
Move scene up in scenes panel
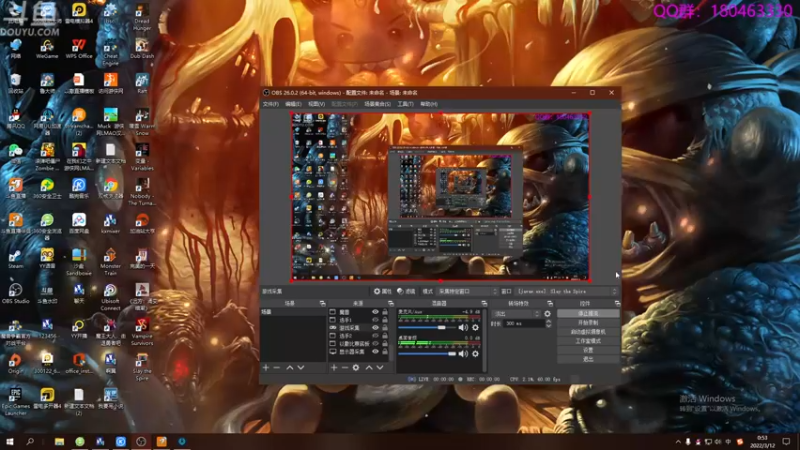(290, 367)
